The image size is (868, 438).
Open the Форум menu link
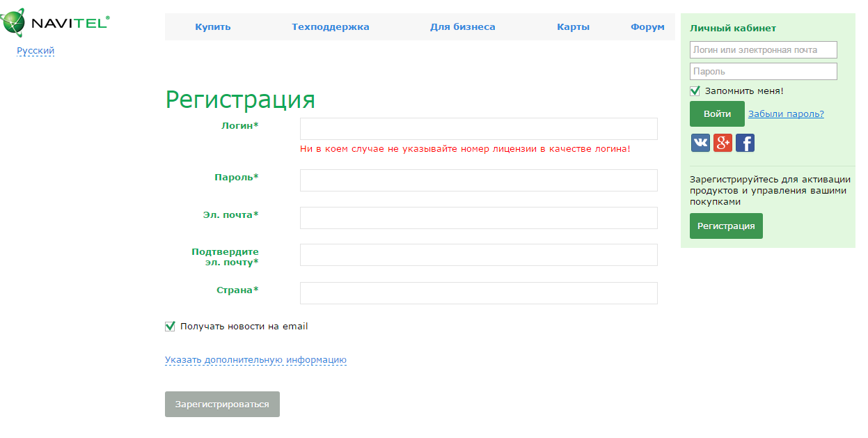647,27
